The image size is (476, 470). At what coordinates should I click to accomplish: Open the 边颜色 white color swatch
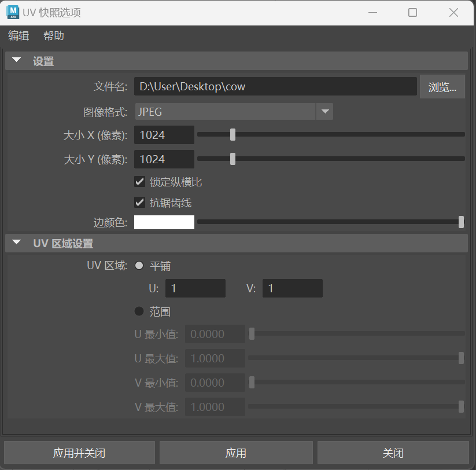point(164,222)
